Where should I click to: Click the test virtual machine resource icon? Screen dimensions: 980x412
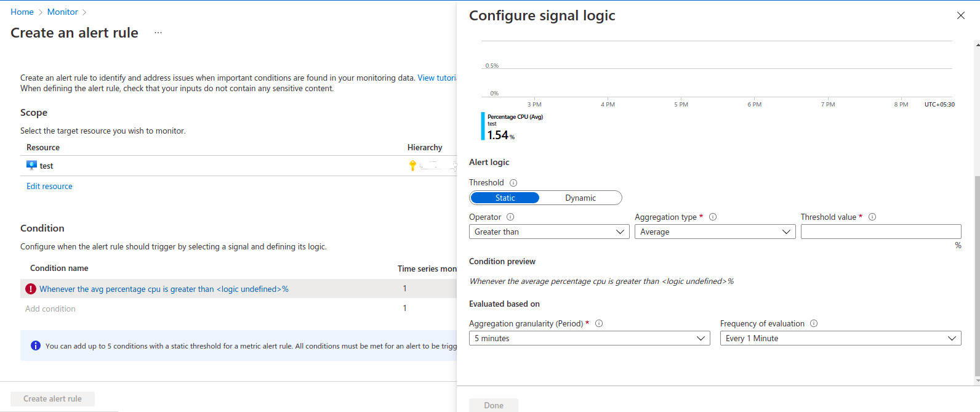(x=31, y=165)
